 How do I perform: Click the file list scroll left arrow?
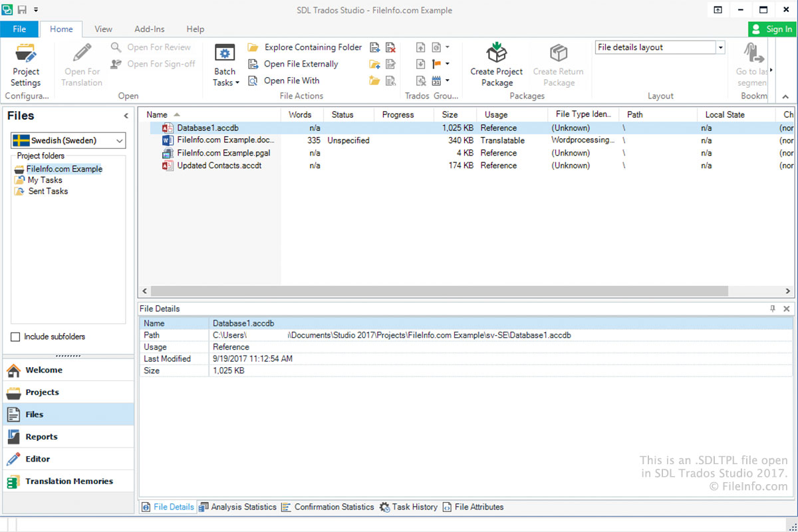pyautogui.click(x=144, y=291)
